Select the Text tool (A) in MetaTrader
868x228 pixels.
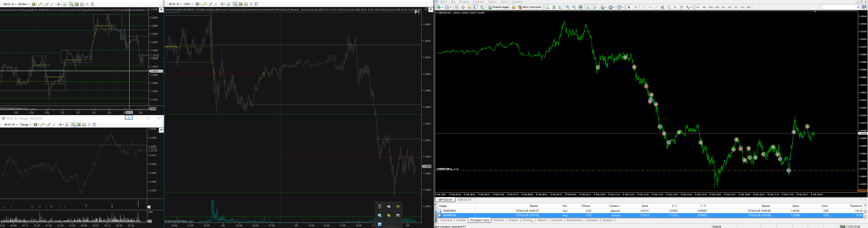675,7
